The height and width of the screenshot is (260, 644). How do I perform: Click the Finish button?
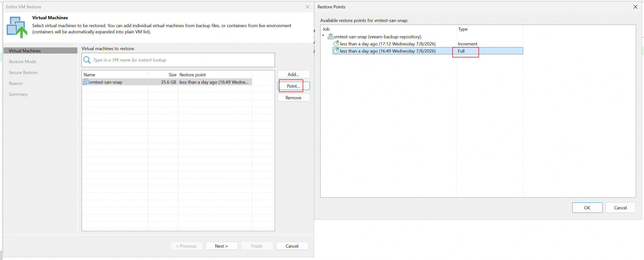click(x=257, y=246)
